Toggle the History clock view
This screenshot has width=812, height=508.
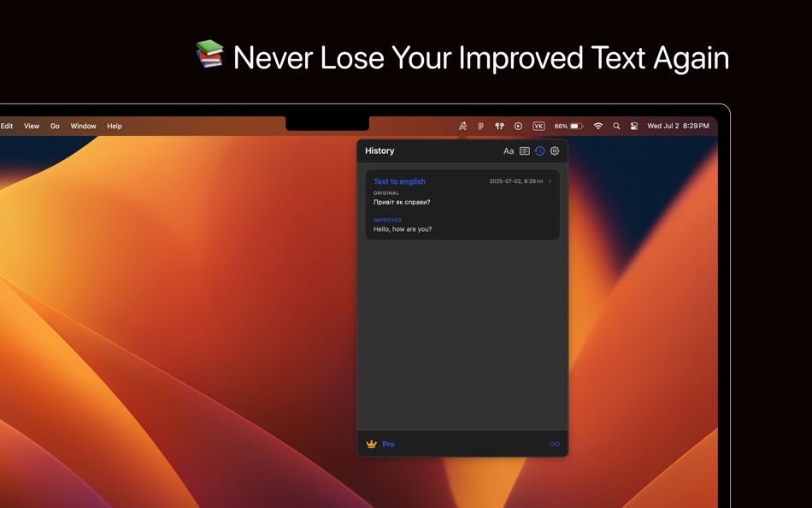click(538, 151)
